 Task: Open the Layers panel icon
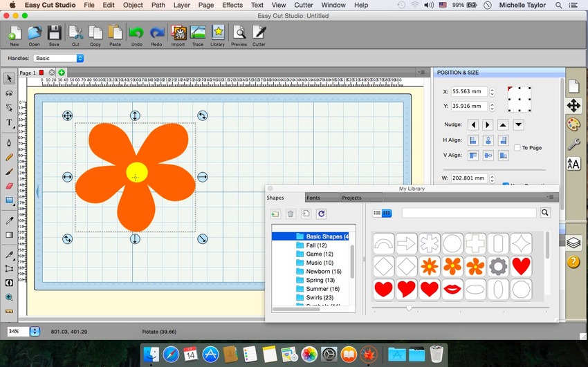(x=573, y=243)
